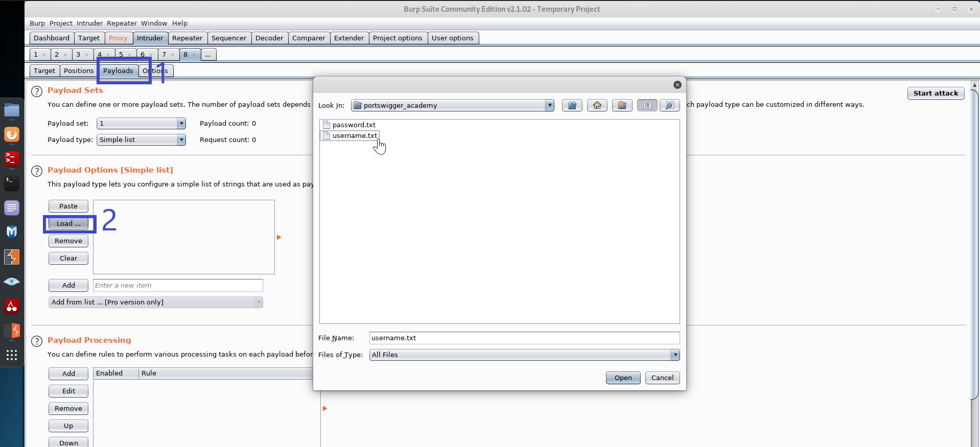Close the file chooser with X icon
The image size is (980, 447).
pyautogui.click(x=678, y=85)
